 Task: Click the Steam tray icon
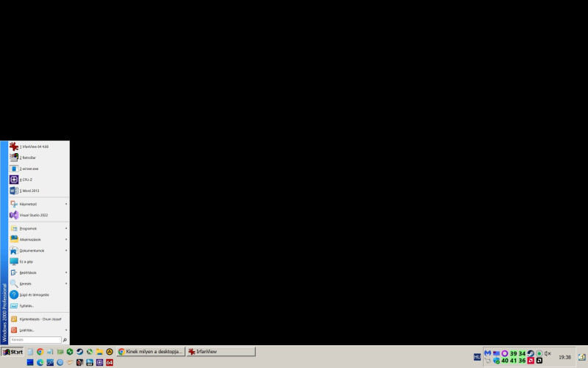coord(531,353)
